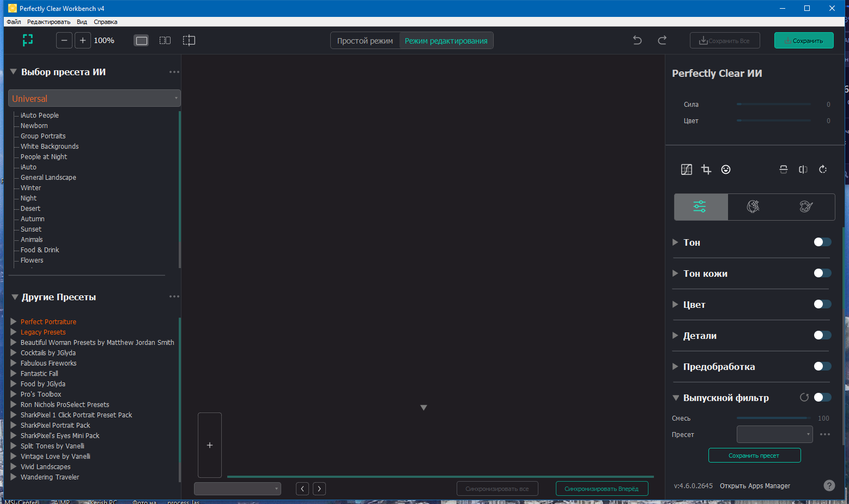Flip the image horizontally
849x504 pixels.
tap(803, 169)
